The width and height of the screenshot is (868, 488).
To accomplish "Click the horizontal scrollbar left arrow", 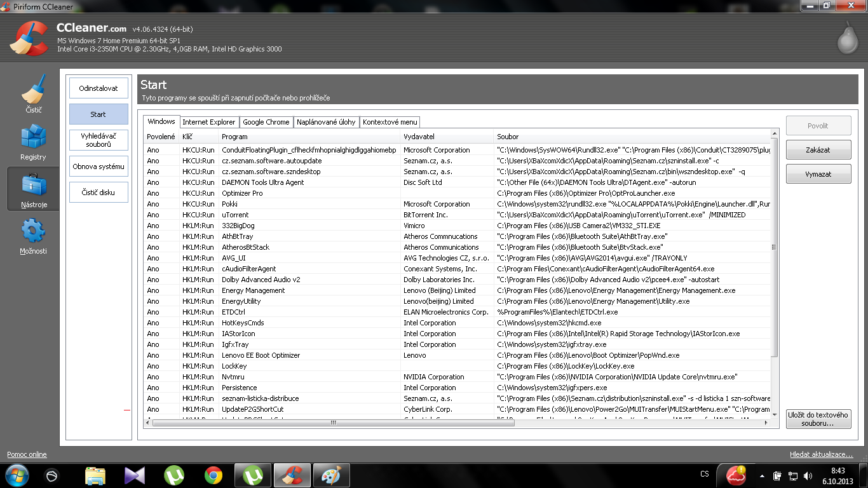I will tap(149, 423).
